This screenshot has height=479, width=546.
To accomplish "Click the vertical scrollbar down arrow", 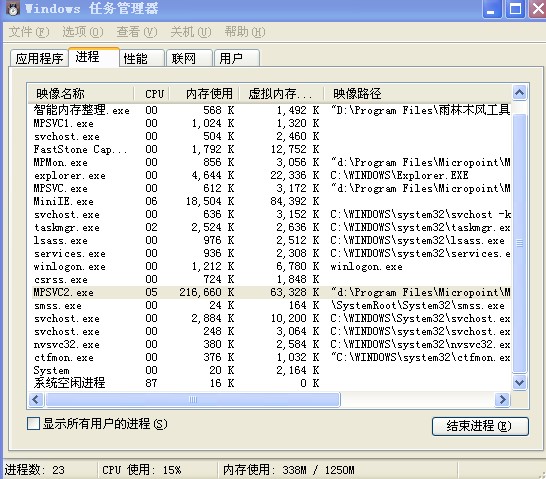I will coord(520,383).
